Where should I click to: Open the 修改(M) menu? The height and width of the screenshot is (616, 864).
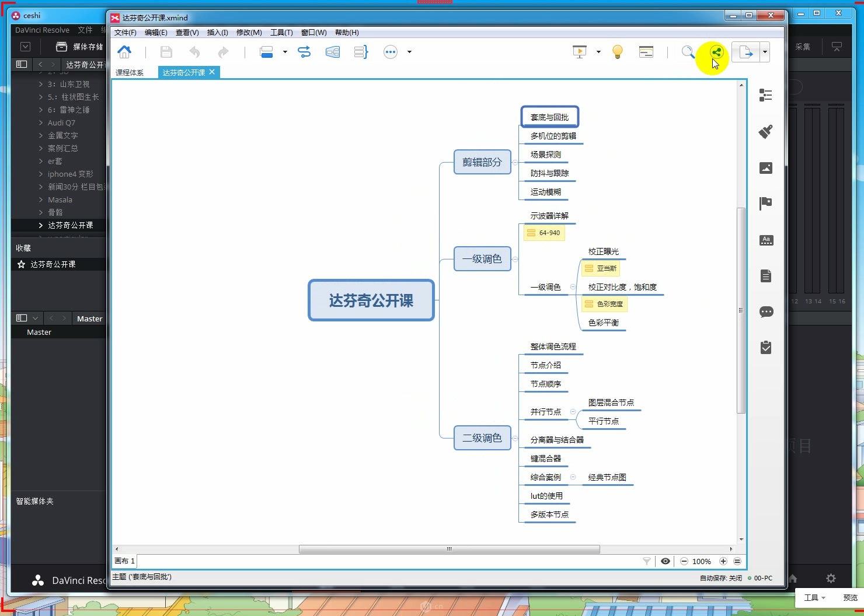click(x=249, y=33)
